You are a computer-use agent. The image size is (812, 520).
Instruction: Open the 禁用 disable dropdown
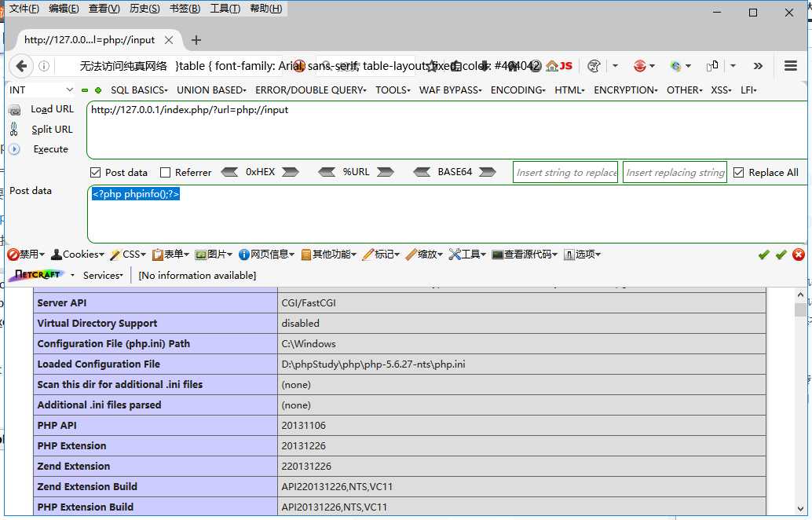26,255
